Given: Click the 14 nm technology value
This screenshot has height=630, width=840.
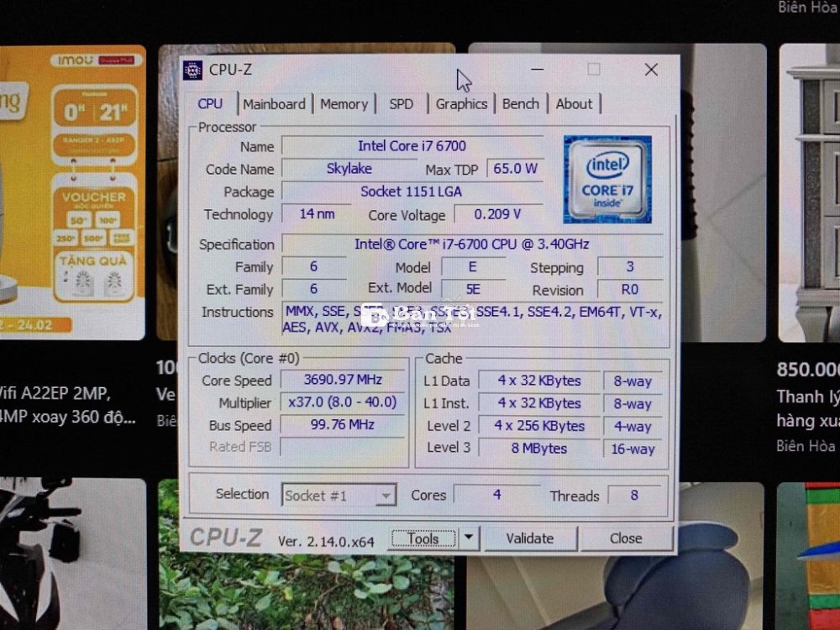Looking at the screenshot, I should 317,214.
